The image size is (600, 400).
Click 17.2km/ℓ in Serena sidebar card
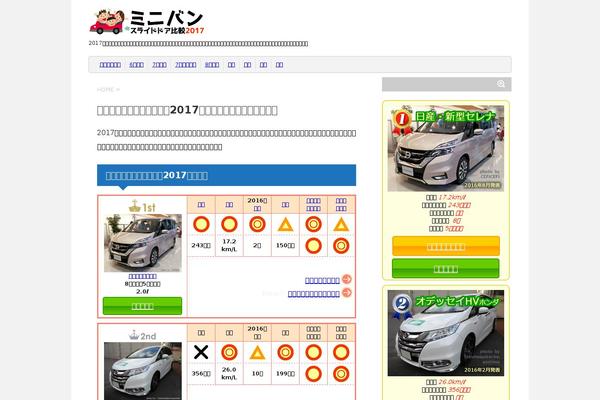452,198
